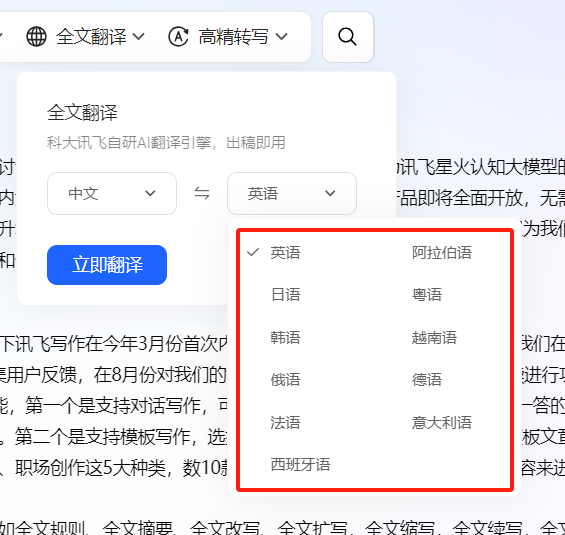This screenshot has height=535, width=565.
Task: Click the 高精转写 circular A icon
Action: pyautogui.click(x=178, y=36)
